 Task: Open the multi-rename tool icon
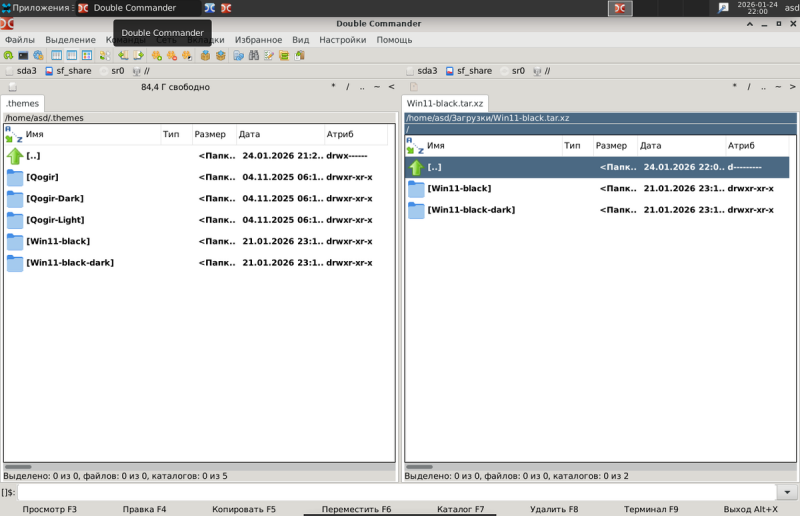pyautogui.click(x=269, y=56)
